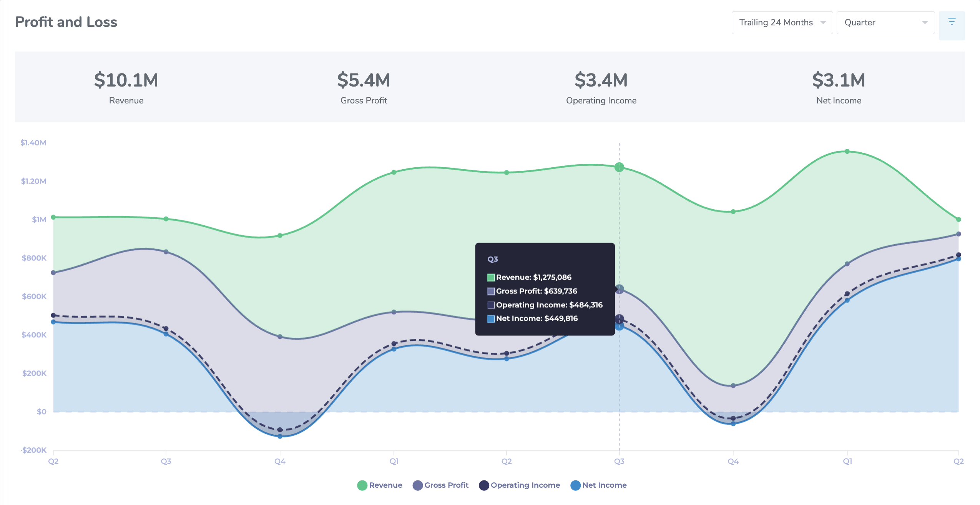Open the Quarter period dropdown
The image size is (980, 505).
coord(885,23)
